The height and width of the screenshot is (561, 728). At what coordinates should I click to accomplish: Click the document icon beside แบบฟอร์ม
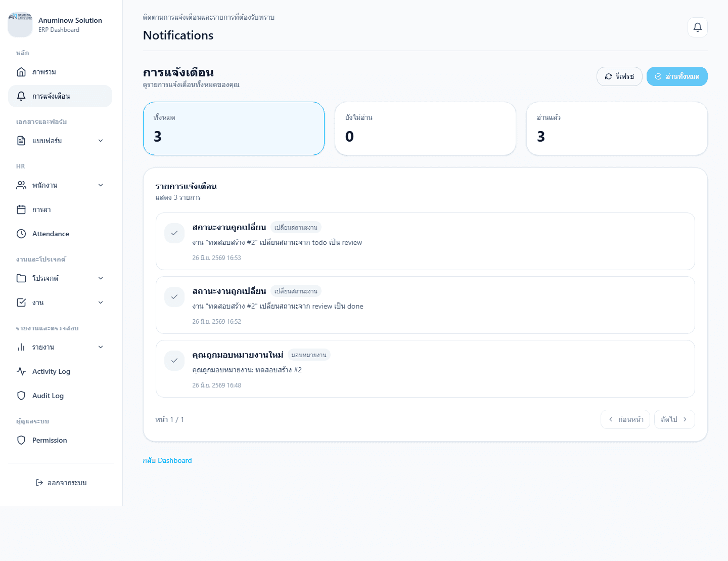coord(21,141)
